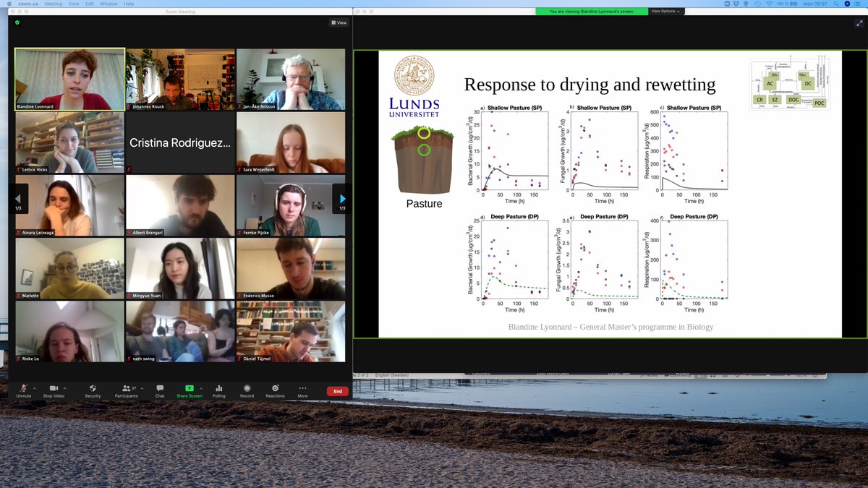Click the screen viewing notification banner
The width and height of the screenshot is (868, 488).
click(x=592, y=11)
